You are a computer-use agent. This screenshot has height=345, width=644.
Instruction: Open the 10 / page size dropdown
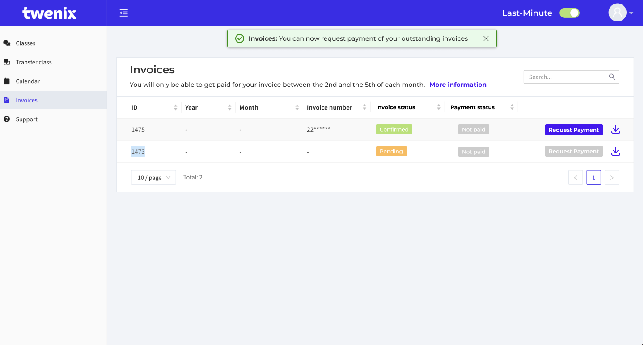pyautogui.click(x=153, y=177)
